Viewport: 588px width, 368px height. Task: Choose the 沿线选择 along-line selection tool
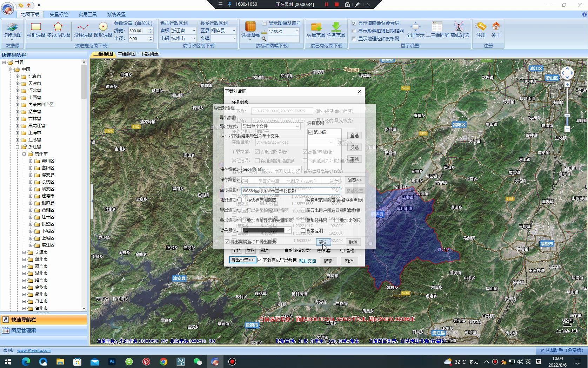[x=83, y=30]
